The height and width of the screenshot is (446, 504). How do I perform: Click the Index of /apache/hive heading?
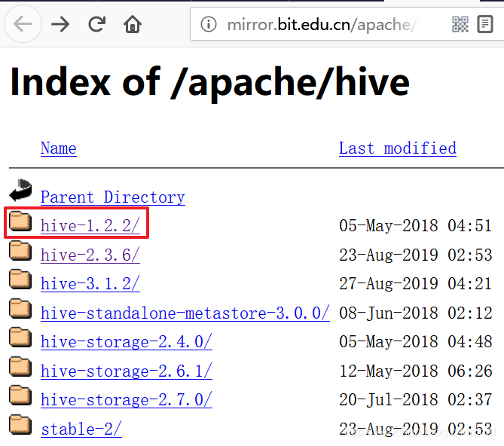(x=210, y=83)
